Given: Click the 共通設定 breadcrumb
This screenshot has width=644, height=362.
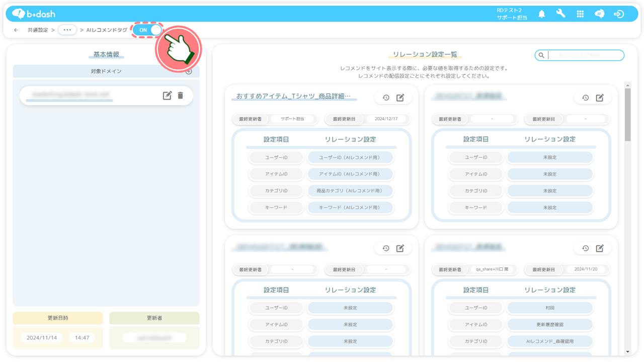Looking at the screenshot, I should tap(38, 30).
